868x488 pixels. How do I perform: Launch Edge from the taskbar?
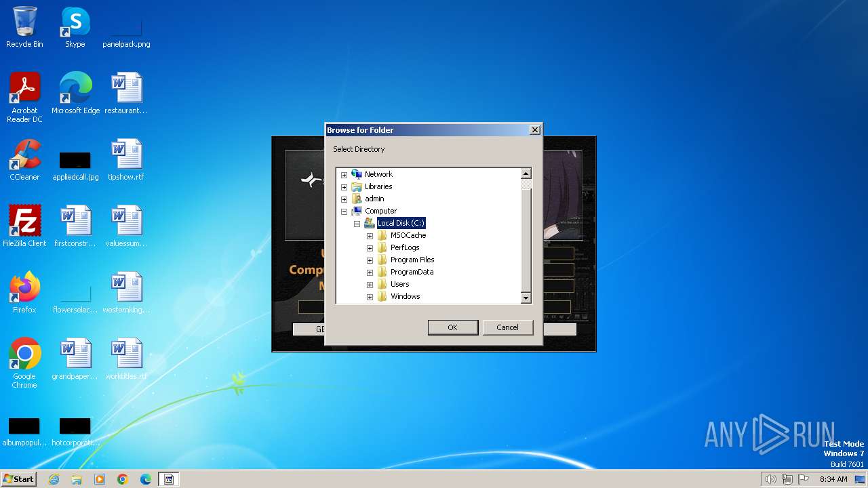click(146, 479)
